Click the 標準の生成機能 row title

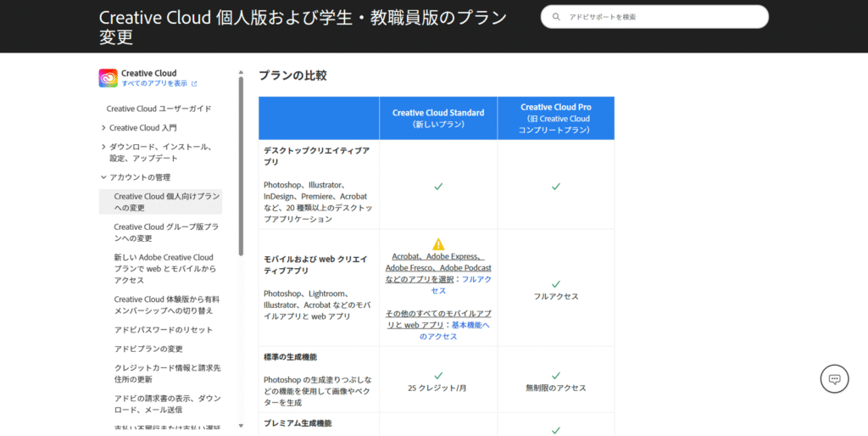pos(290,357)
